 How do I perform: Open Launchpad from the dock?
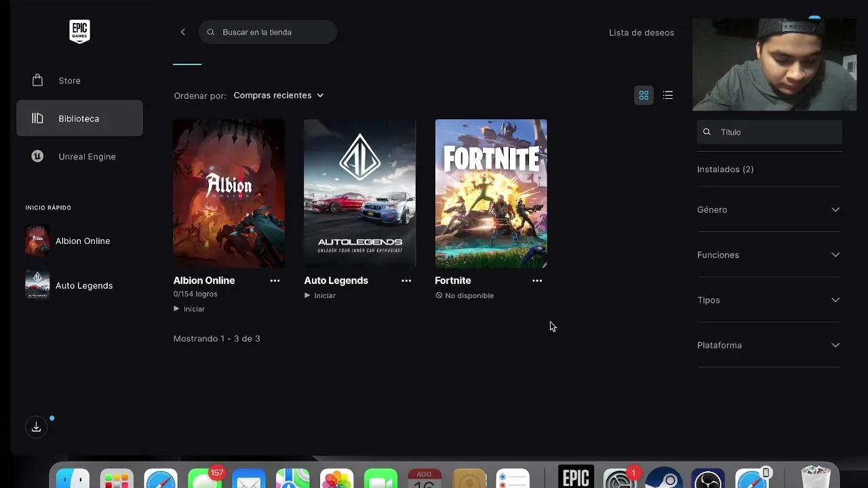click(x=117, y=479)
